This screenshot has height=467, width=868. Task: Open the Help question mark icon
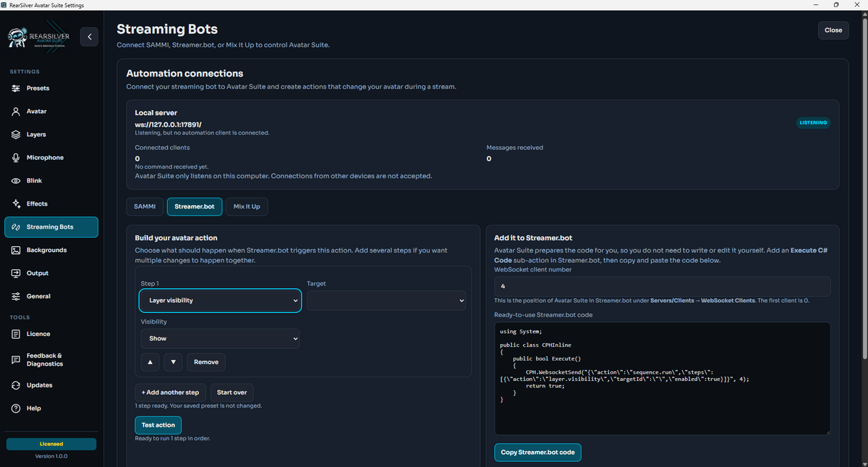(16, 408)
